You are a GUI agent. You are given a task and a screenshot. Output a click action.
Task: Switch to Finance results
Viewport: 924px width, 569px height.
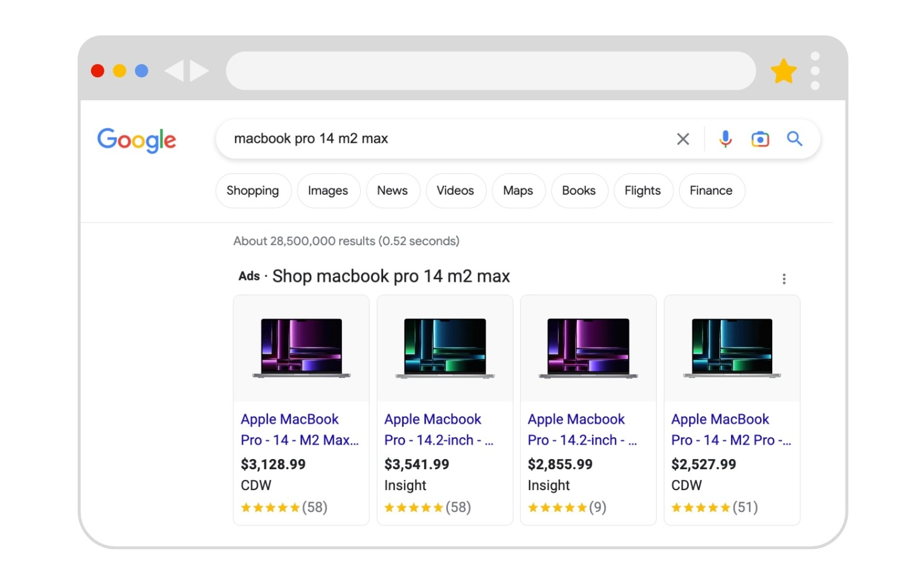pyautogui.click(x=711, y=190)
